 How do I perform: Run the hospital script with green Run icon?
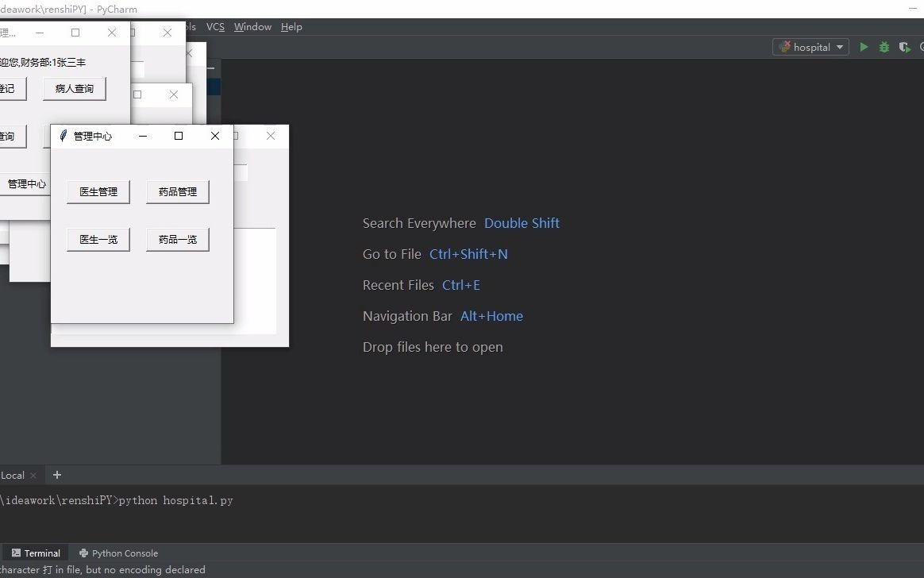pos(864,47)
